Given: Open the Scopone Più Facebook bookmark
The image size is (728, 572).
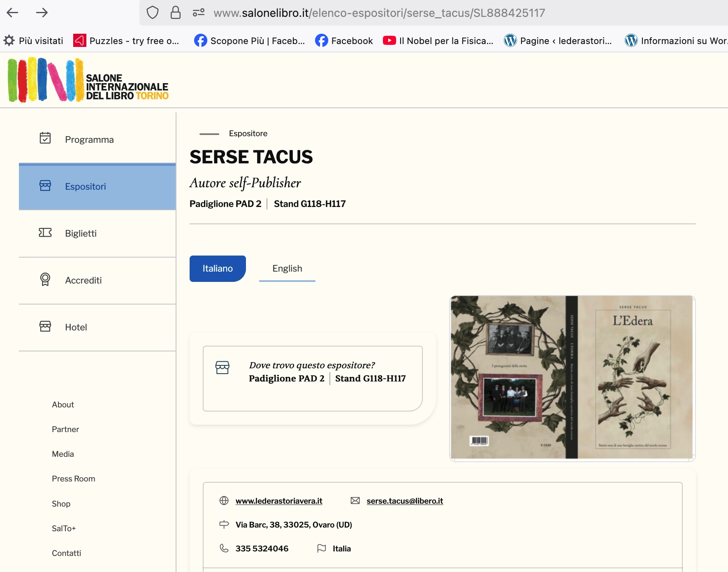Looking at the screenshot, I should click(x=250, y=41).
